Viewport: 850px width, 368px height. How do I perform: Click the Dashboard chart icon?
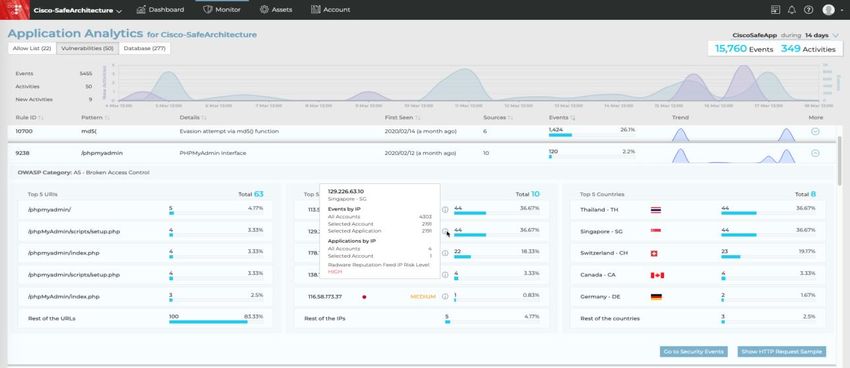tap(141, 10)
